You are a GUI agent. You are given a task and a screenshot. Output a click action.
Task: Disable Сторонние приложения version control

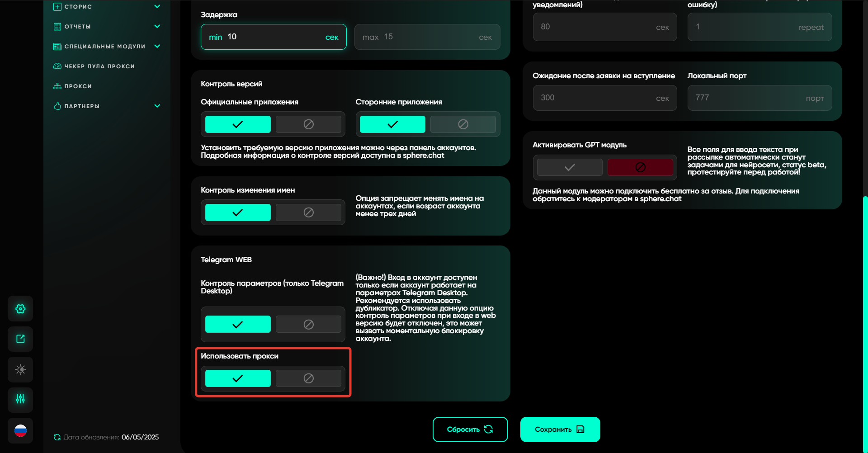click(x=463, y=124)
